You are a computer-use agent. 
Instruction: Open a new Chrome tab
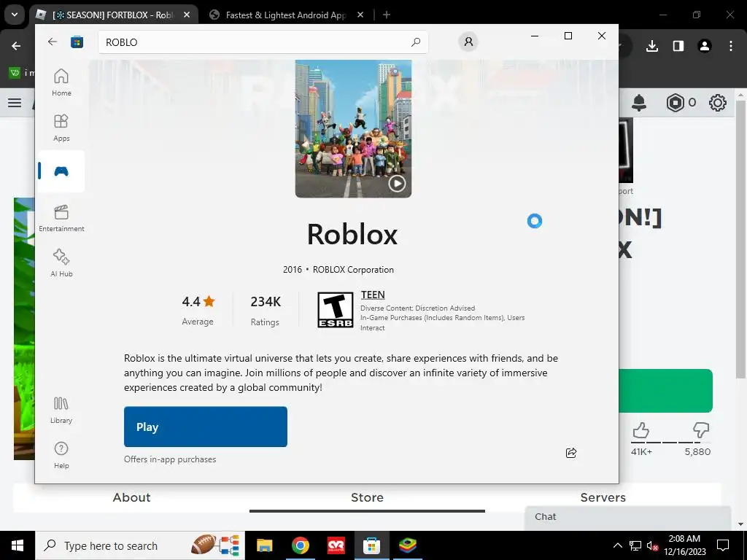[387, 15]
